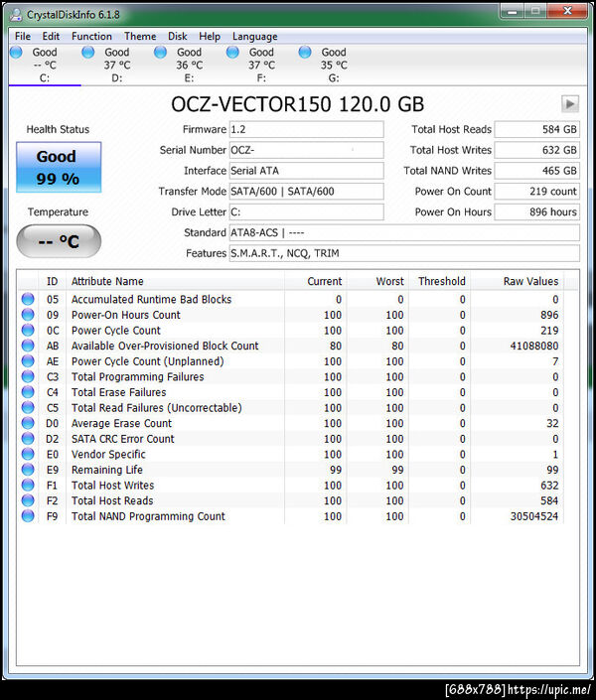
Task: Click the ID column header
Action: pyautogui.click(x=53, y=281)
